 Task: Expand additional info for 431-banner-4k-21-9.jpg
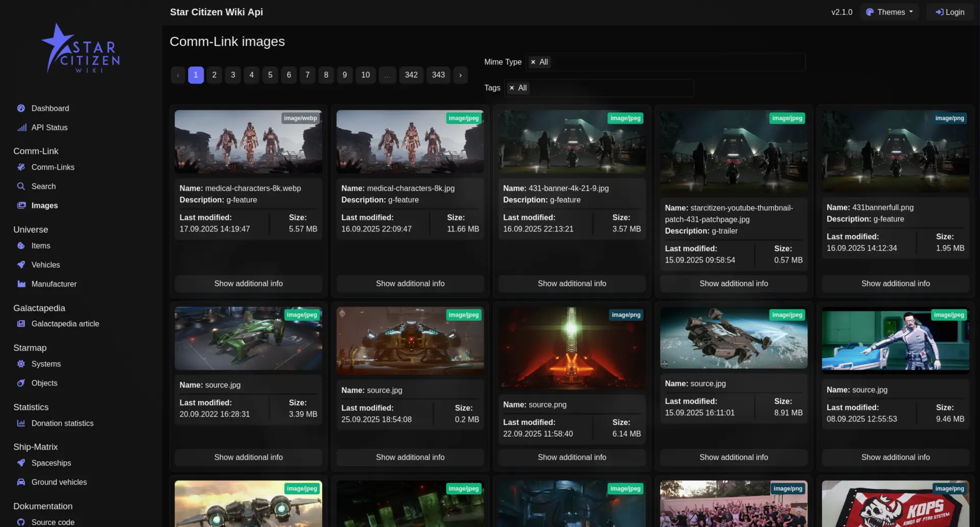tap(572, 283)
